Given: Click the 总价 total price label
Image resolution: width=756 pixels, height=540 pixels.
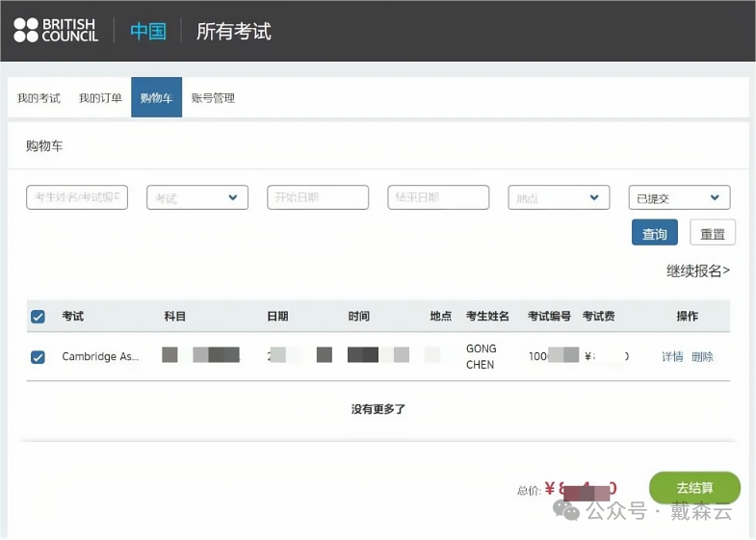Looking at the screenshot, I should coord(529,491).
